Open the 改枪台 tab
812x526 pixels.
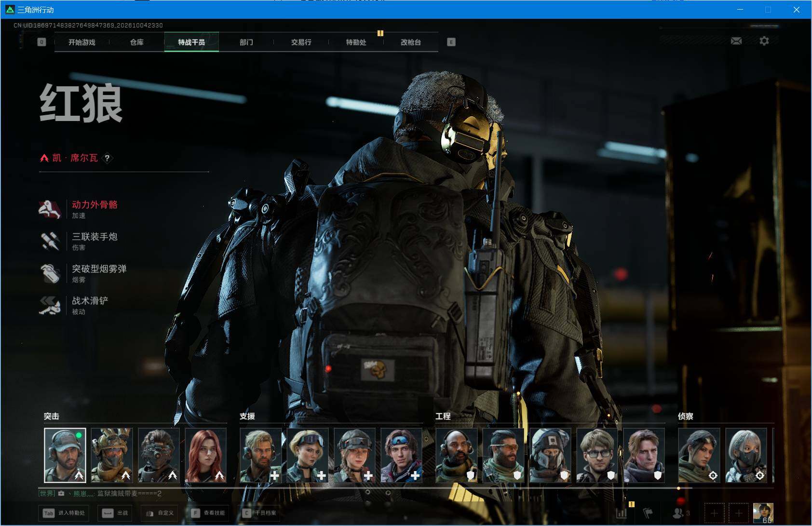[411, 42]
